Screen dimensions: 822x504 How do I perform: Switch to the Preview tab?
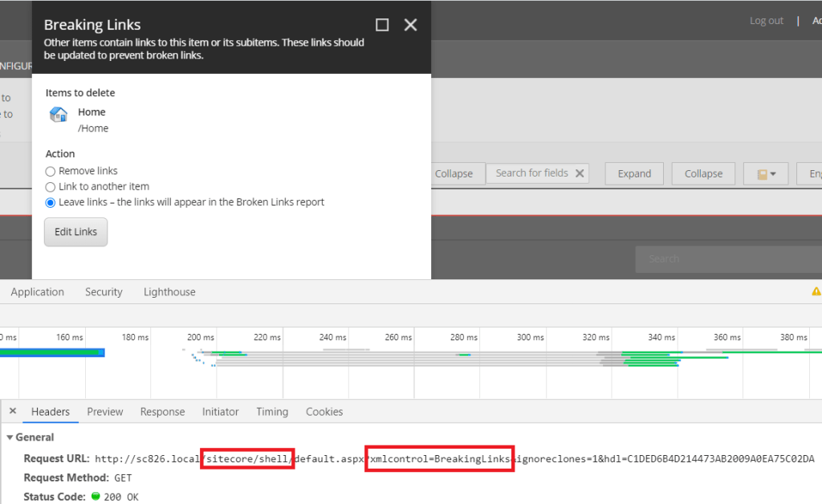[105, 412]
